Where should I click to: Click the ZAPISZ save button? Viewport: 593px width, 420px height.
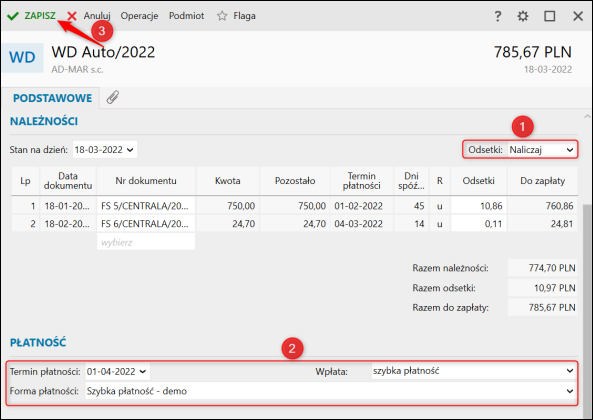click(40, 16)
